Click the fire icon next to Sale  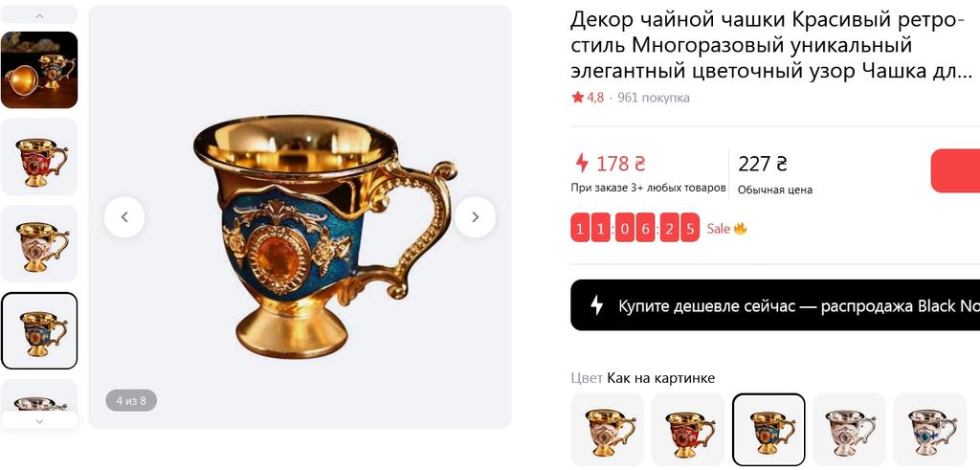[x=741, y=228]
